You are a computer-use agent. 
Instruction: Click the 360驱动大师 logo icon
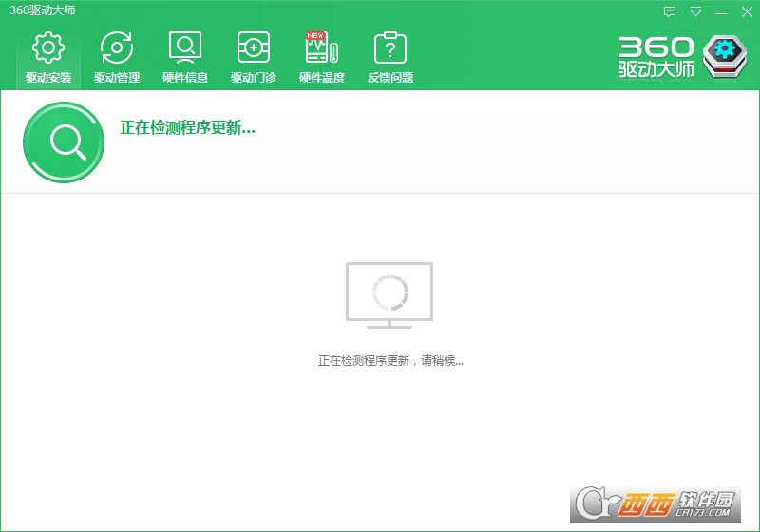[725, 57]
